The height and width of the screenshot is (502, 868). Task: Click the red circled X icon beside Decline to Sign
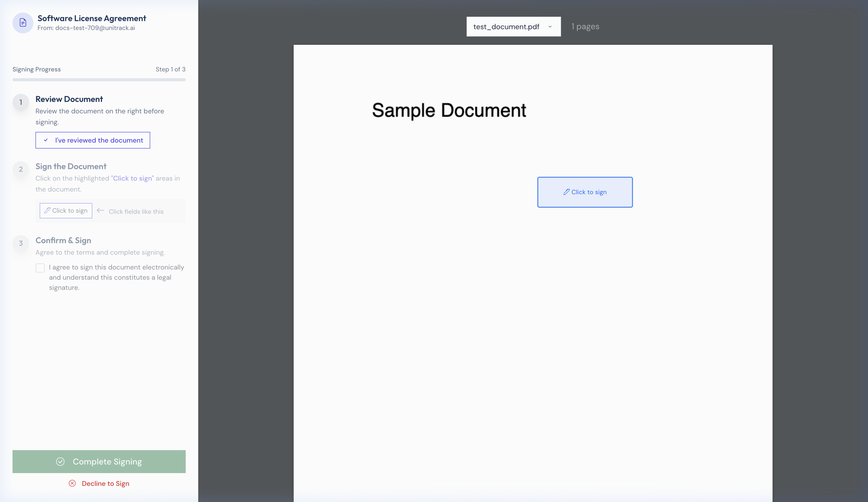tap(72, 483)
